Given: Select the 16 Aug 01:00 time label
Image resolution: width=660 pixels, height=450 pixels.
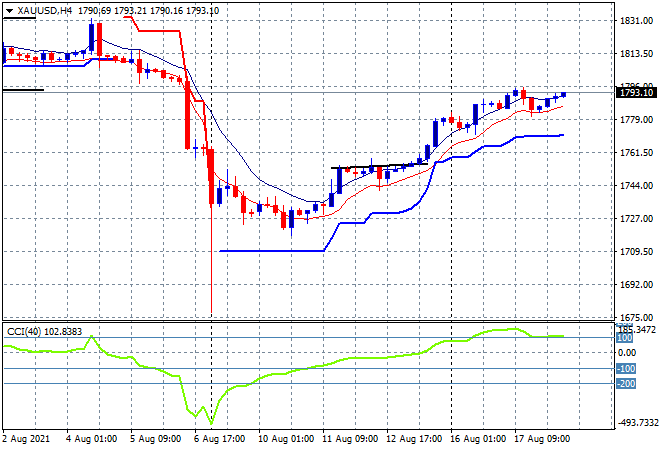Looking at the screenshot, I should pos(478,439).
